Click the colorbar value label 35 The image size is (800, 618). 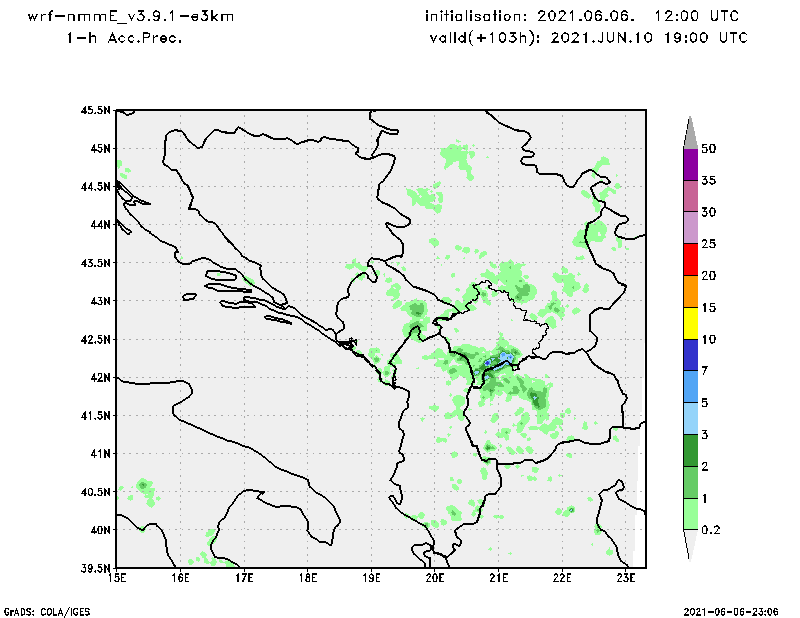point(709,180)
